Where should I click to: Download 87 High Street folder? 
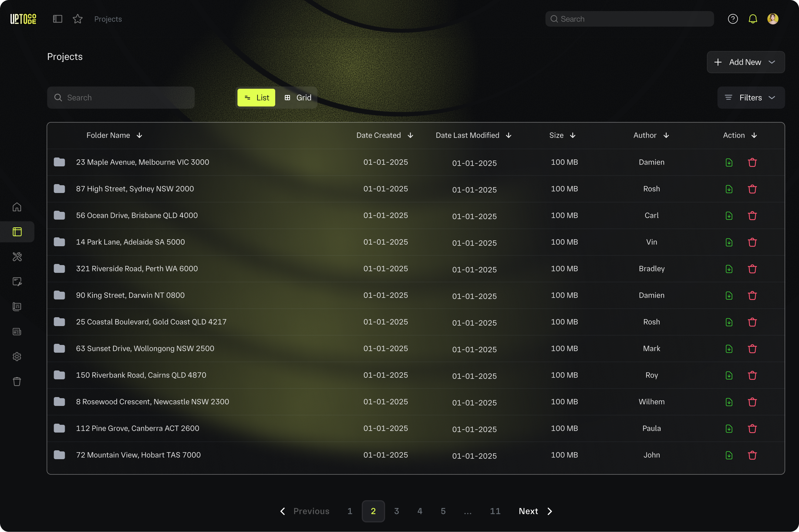[729, 189]
